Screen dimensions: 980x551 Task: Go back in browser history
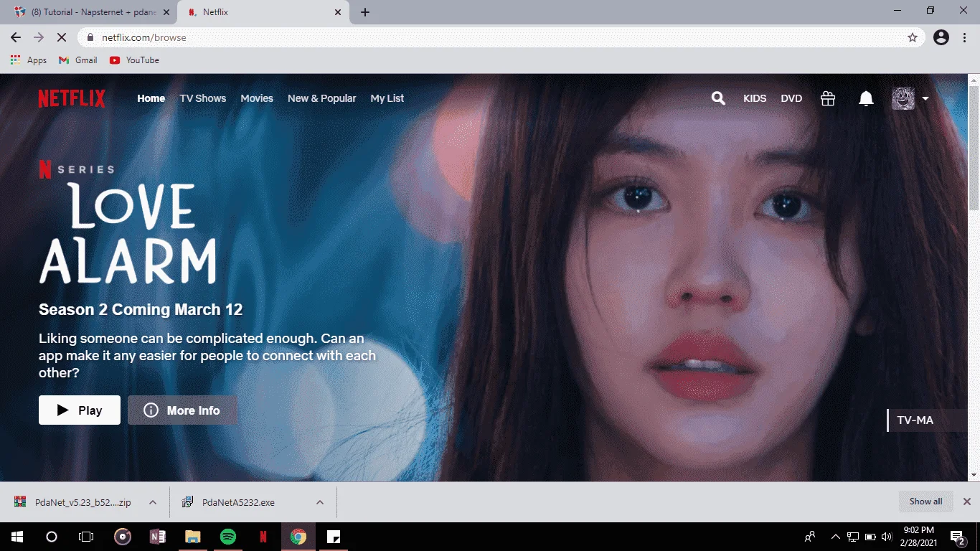pos(16,37)
